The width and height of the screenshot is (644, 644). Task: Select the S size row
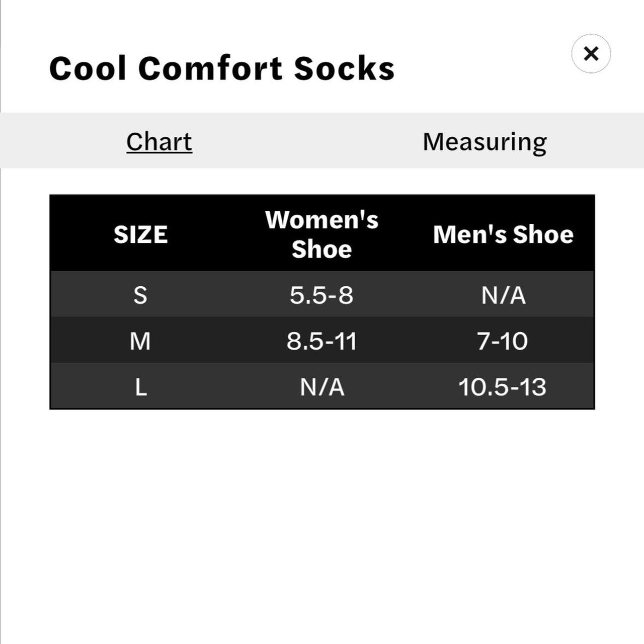pos(141,296)
